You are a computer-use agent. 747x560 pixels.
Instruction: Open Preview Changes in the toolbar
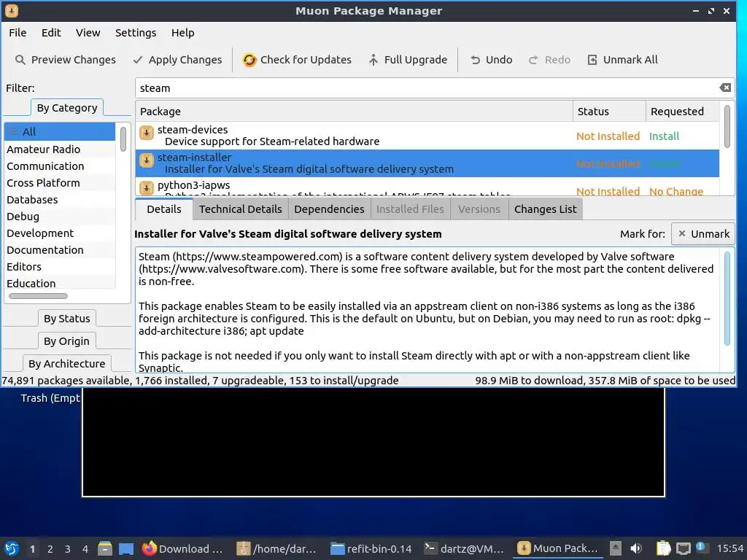(66, 60)
